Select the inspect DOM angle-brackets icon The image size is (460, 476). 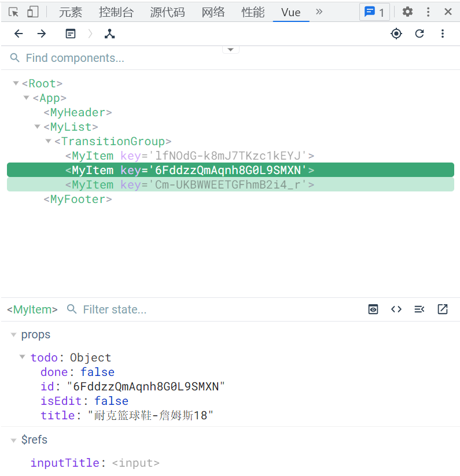396,309
